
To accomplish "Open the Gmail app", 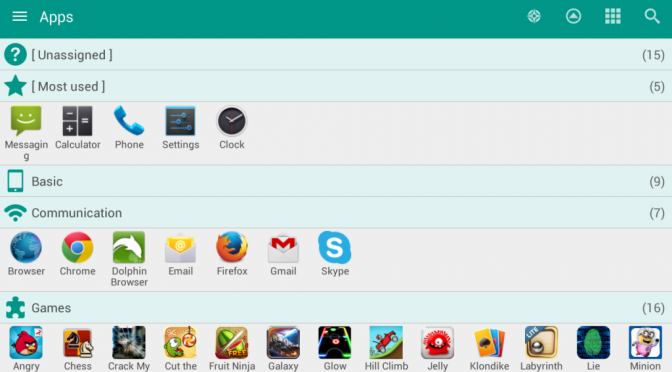I will click(x=283, y=254).
